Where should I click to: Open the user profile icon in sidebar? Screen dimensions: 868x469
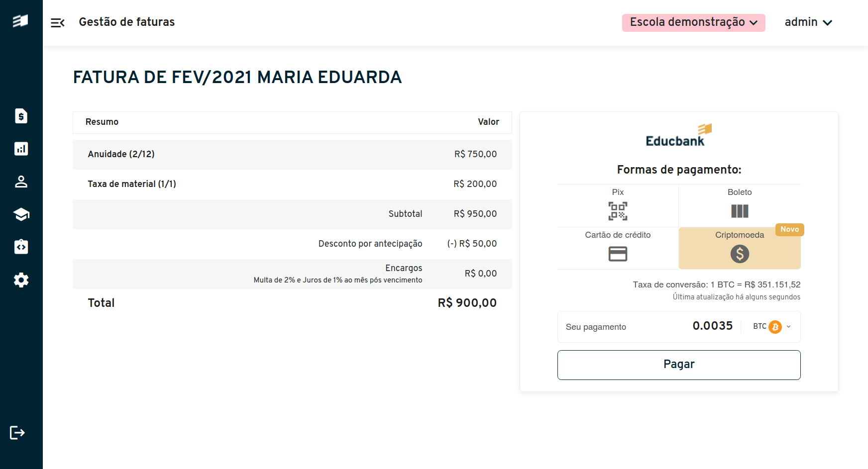(21, 182)
